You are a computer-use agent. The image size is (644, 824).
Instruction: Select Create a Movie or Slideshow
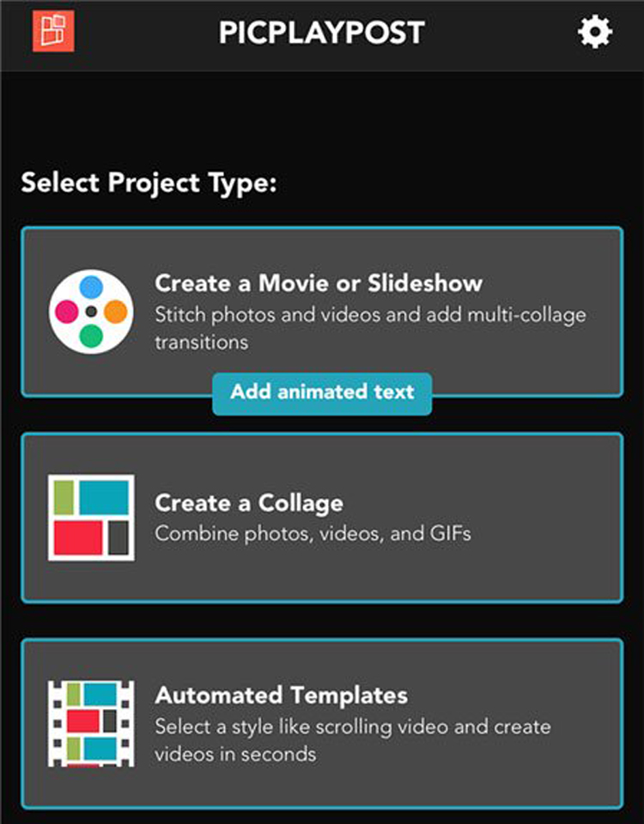(x=322, y=312)
